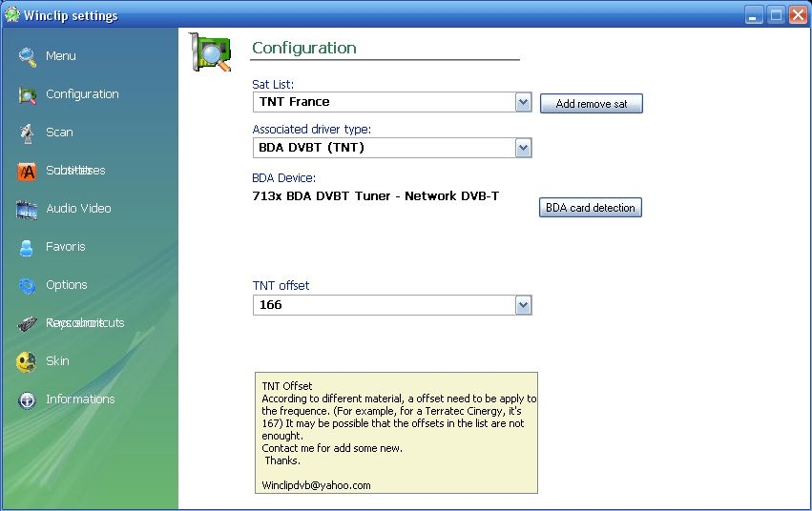This screenshot has width=812, height=511.
Task: Click the blue gear Options icon
Action: [x=27, y=285]
